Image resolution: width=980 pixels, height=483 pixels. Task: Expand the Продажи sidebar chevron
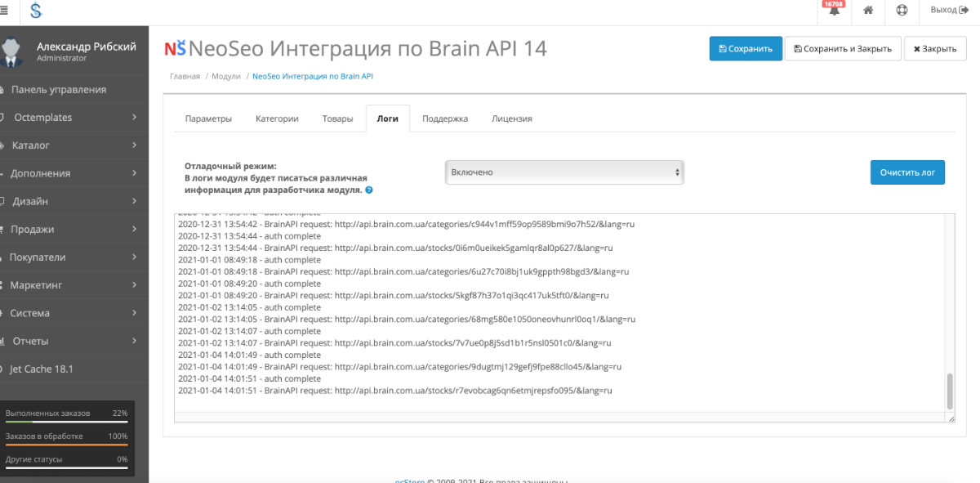point(134,229)
